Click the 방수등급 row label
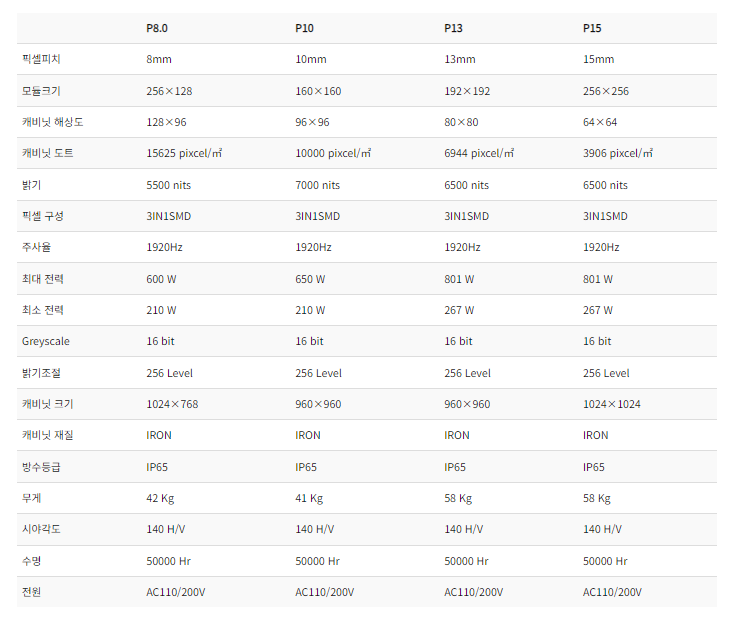 (42, 467)
